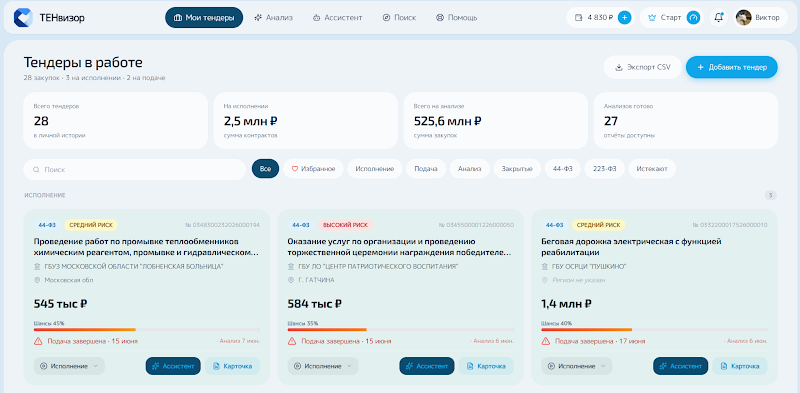Filter tenders by Исполнение chip
The width and height of the screenshot is (800, 393).
pyautogui.click(x=375, y=169)
